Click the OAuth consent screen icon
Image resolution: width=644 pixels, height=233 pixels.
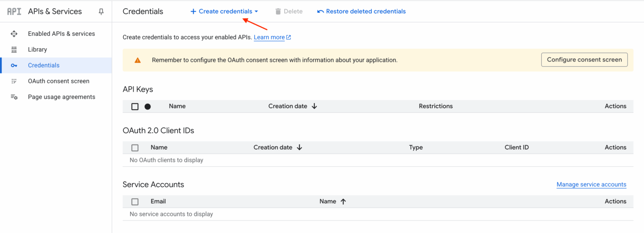pos(14,81)
